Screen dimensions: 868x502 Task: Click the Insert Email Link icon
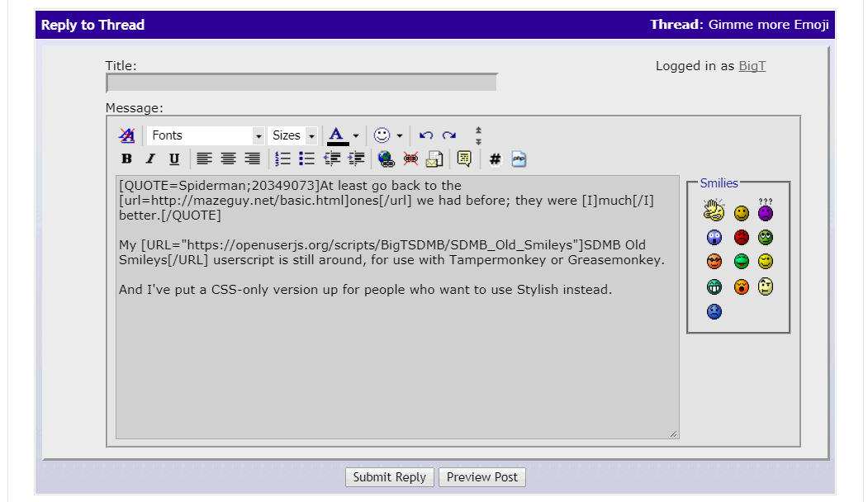(x=434, y=159)
